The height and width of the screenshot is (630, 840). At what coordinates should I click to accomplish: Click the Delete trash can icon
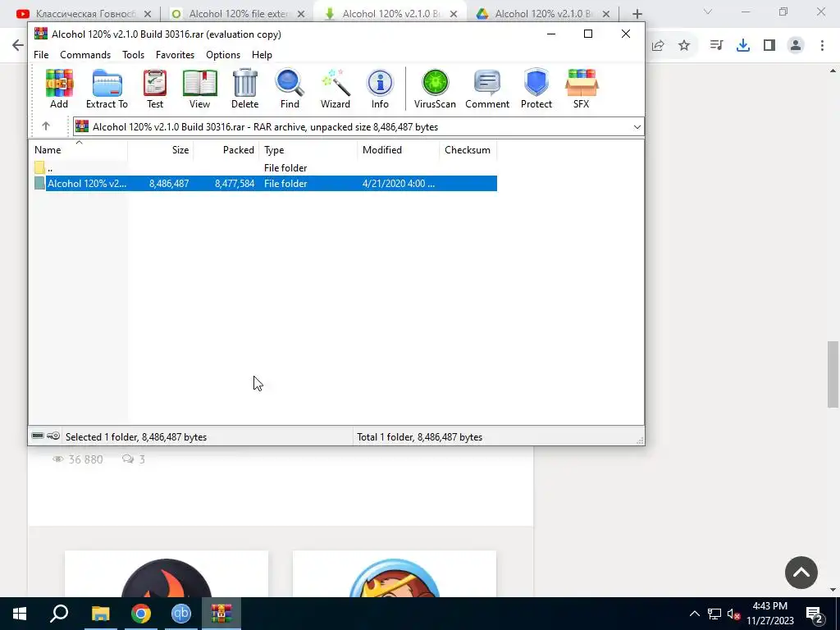tap(244, 89)
